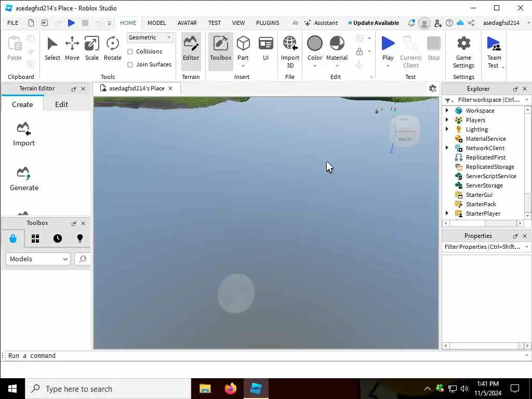Open the Color picker circle
The width and height of the screenshot is (532, 399).
314,44
